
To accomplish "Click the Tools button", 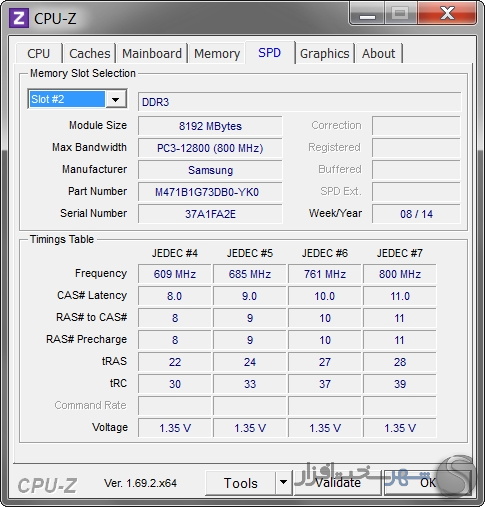I will [241, 483].
